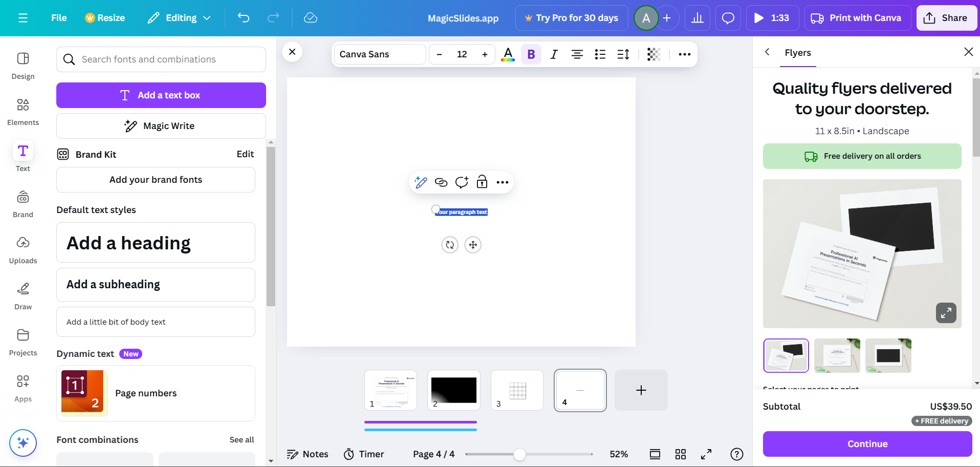Select the Draw tool in sidebar
Viewport: 980px width, 467px height.
[x=23, y=296]
